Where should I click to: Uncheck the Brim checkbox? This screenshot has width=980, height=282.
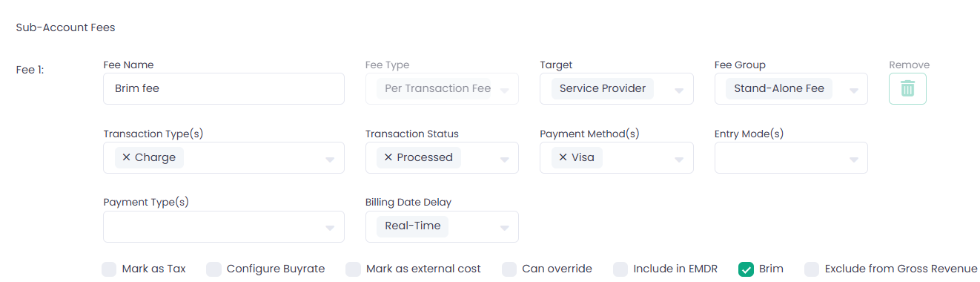(746, 269)
